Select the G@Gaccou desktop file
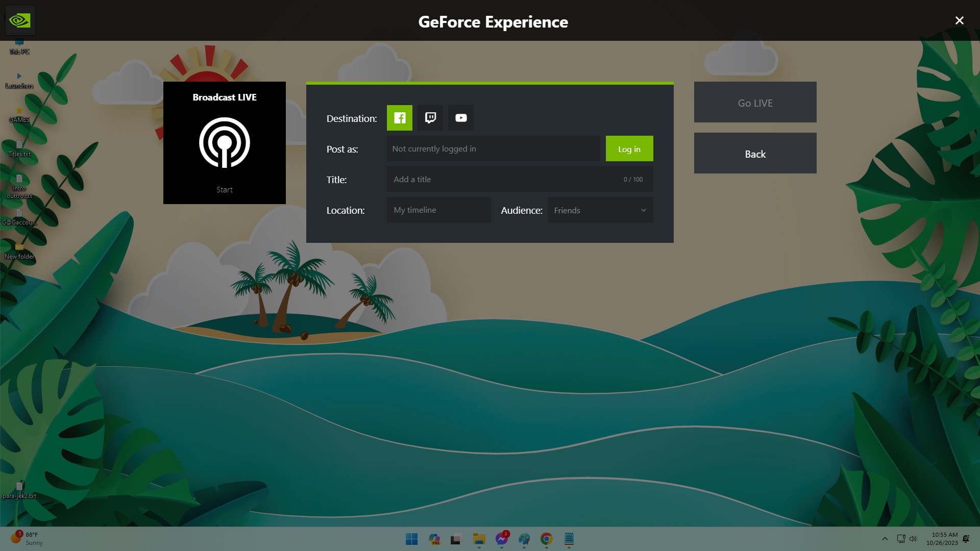980x551 pixels. click(x=19, y=217)
